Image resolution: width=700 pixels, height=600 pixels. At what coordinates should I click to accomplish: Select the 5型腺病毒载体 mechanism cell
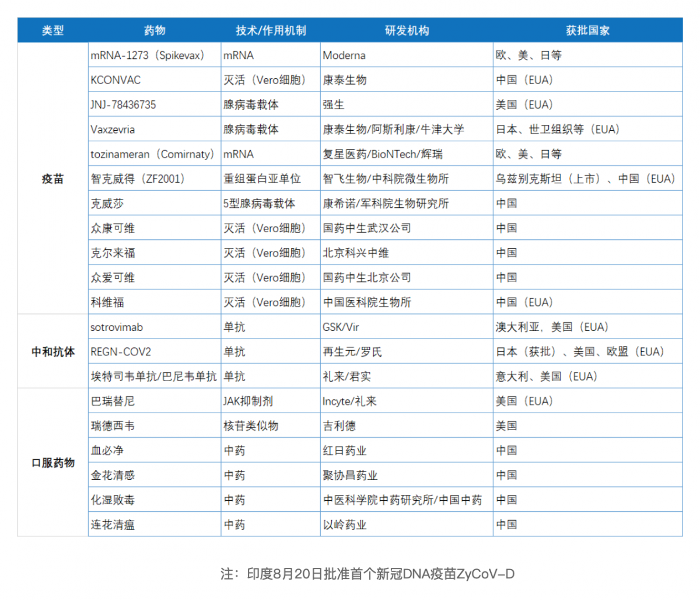pyautogui.click(x=271, y=203)
